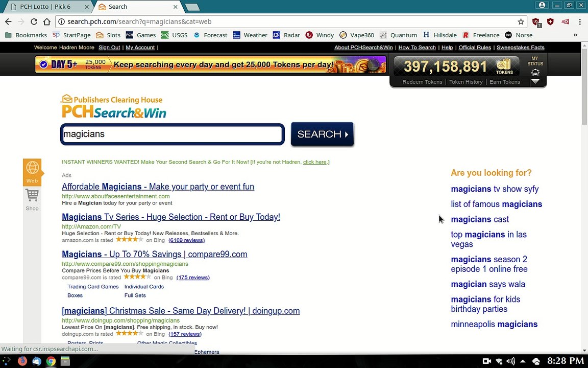Open the Freelance bookmark
The height and width of the screenshot is (368, 588).
click(x=481, y=35)
